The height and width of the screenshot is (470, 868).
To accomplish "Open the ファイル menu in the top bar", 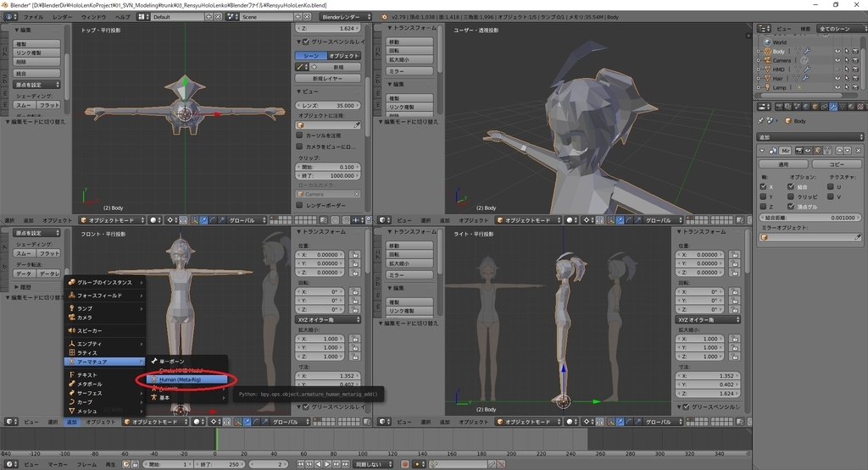I will point(33,17).
